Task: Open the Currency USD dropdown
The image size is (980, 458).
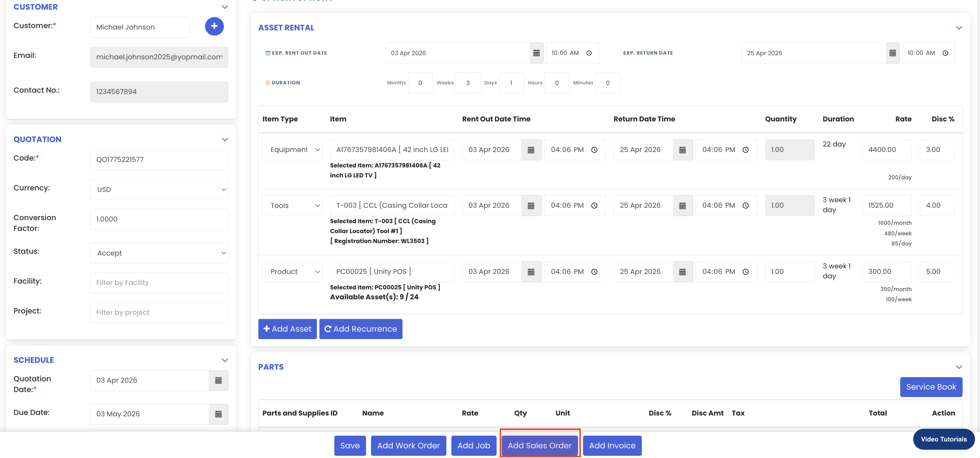Action: 159,190
